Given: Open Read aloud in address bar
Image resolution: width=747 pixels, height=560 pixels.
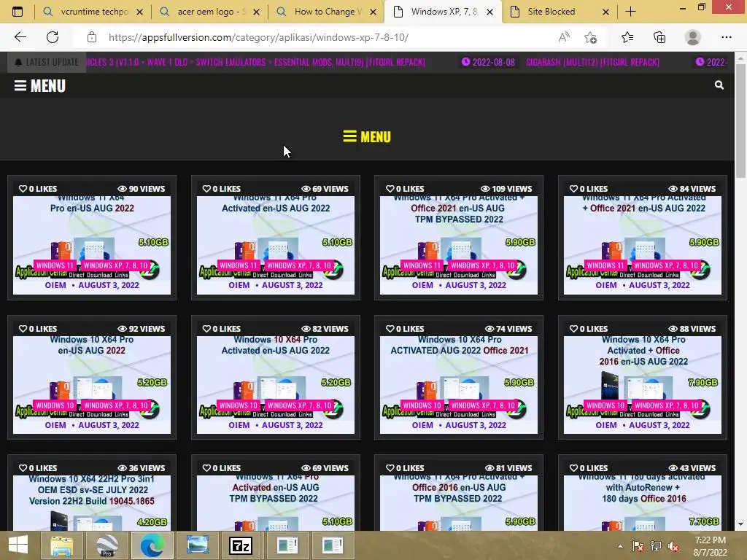Looking at the screenshot, I should 564,37.
